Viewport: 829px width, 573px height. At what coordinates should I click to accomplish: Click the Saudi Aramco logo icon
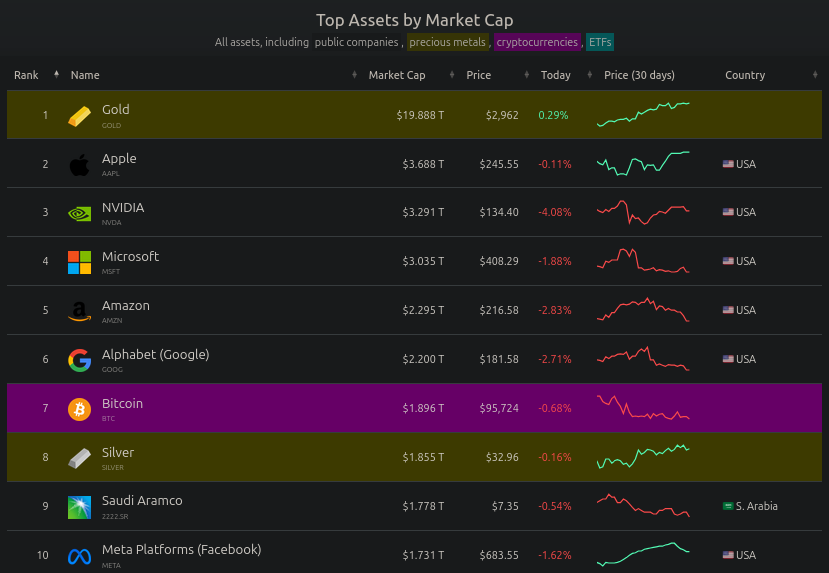79,507
